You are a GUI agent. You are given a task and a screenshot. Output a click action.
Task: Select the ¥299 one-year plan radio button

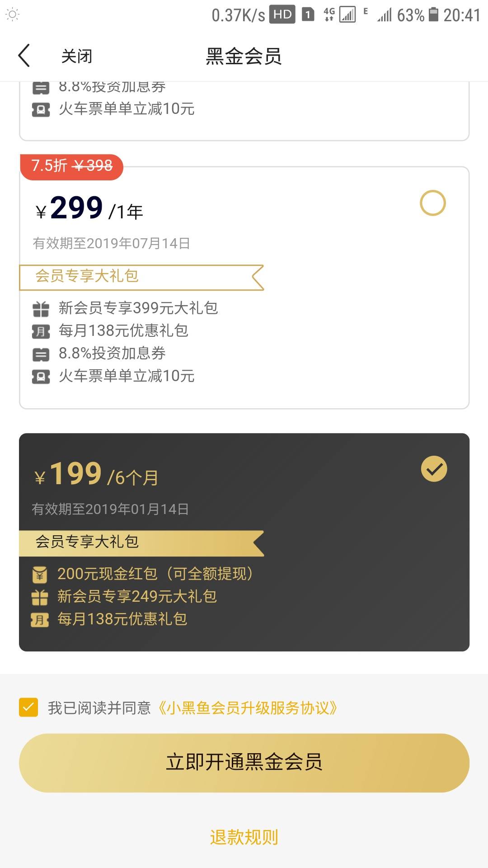click(433, 203)
